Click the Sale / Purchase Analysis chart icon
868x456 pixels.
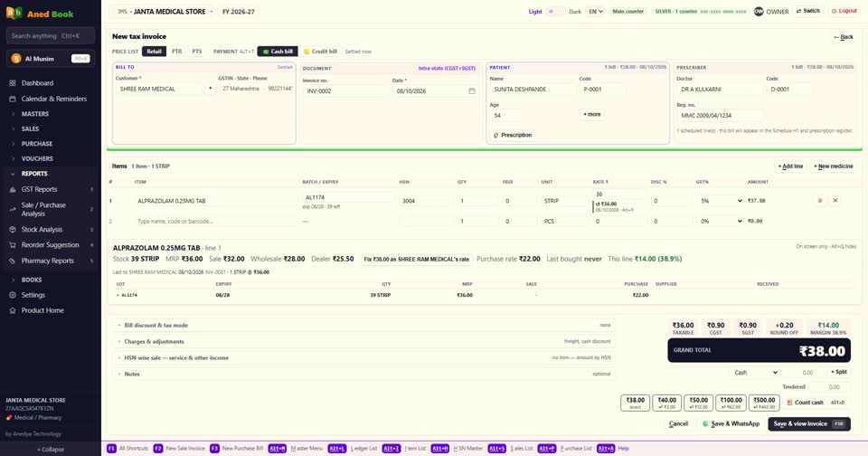coord(12,209)
